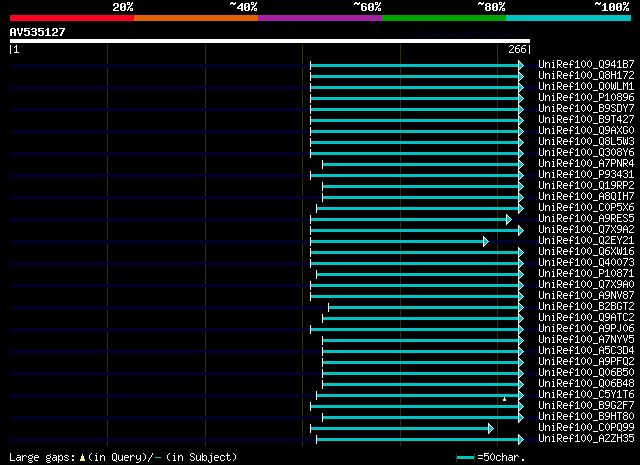This screenshot has width=640, height=465.
Task: Click the UniRef100_Q9AXG0 label
Action: [x=587, y=131]
